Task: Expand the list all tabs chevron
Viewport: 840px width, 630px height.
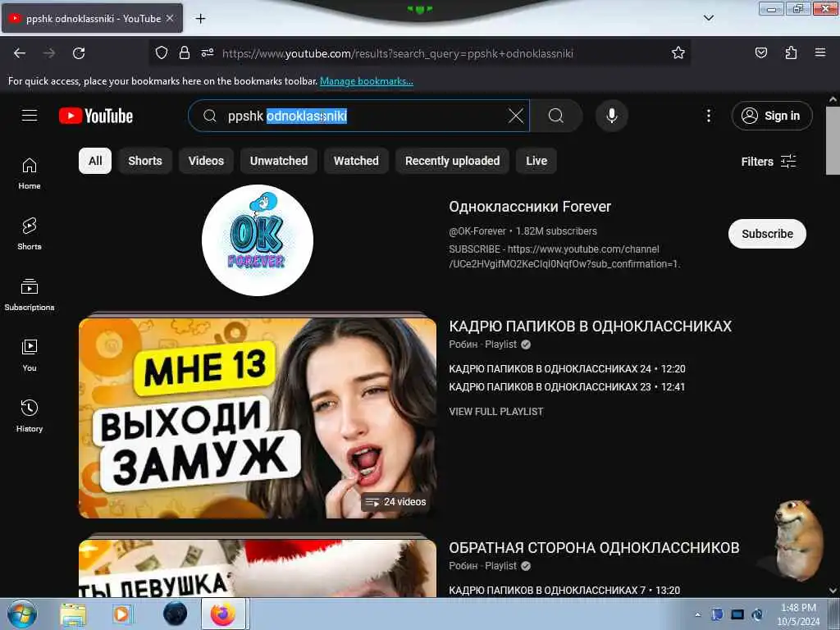Action: tap(708, 18)
